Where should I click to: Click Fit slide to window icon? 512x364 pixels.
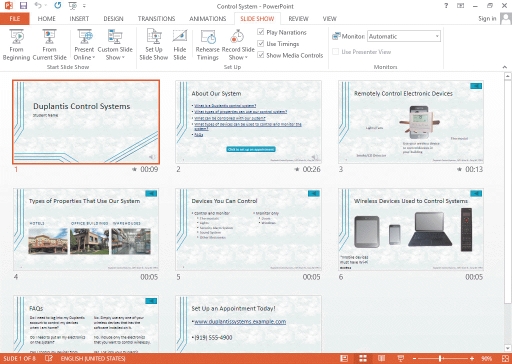[505, 358]
